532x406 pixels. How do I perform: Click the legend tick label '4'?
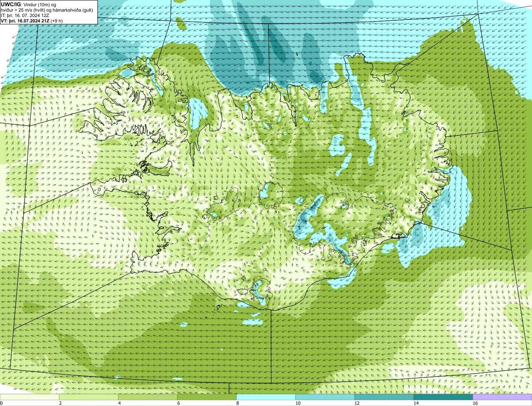[119, 403]
